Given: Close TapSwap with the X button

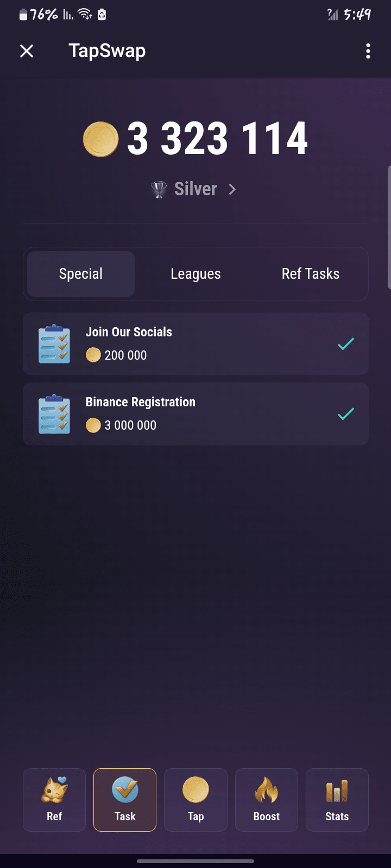Looking at the screenshot, I should click(27, 51).
